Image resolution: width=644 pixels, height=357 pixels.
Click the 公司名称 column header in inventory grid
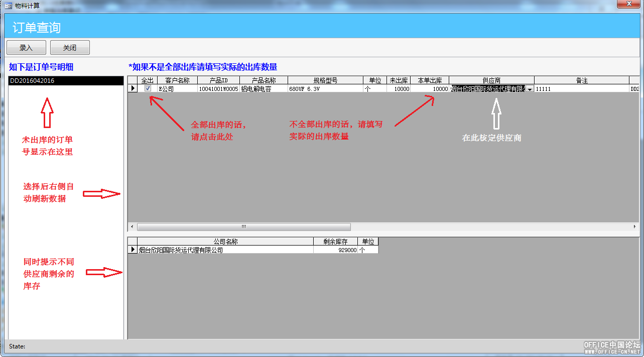coord(225,242)
